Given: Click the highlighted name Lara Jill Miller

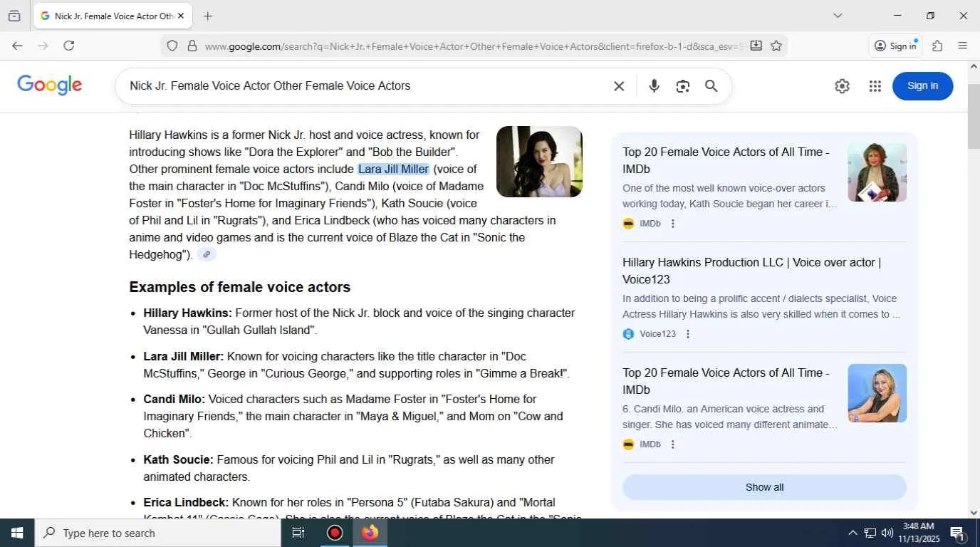Looking at the screenshot, I should click(393, 170).
